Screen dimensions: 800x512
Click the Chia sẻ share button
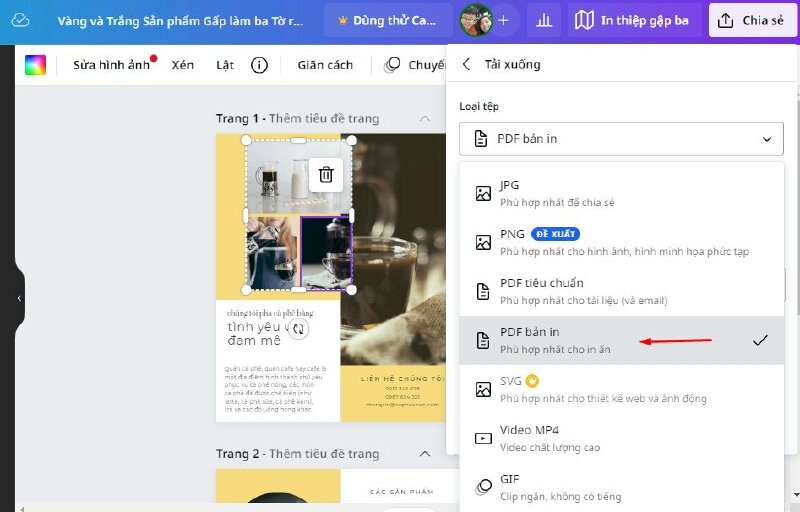pos(752,20)
